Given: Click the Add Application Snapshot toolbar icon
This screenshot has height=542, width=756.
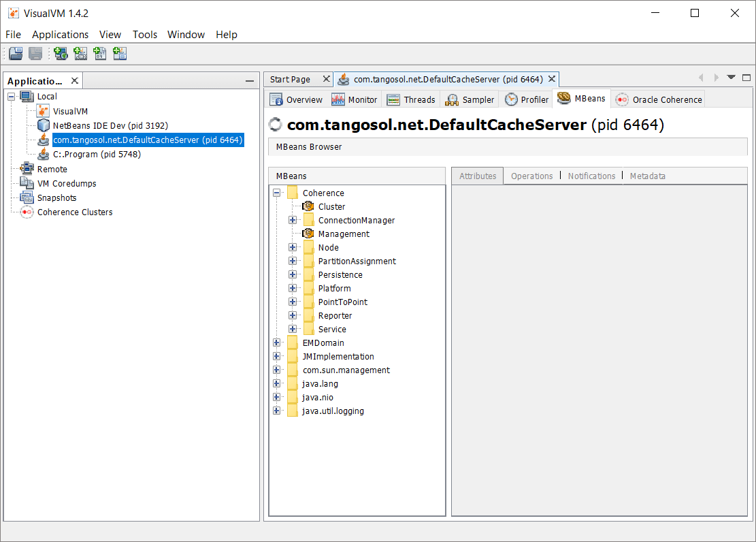Looking at the screenshot, I should tap(120, 53).
